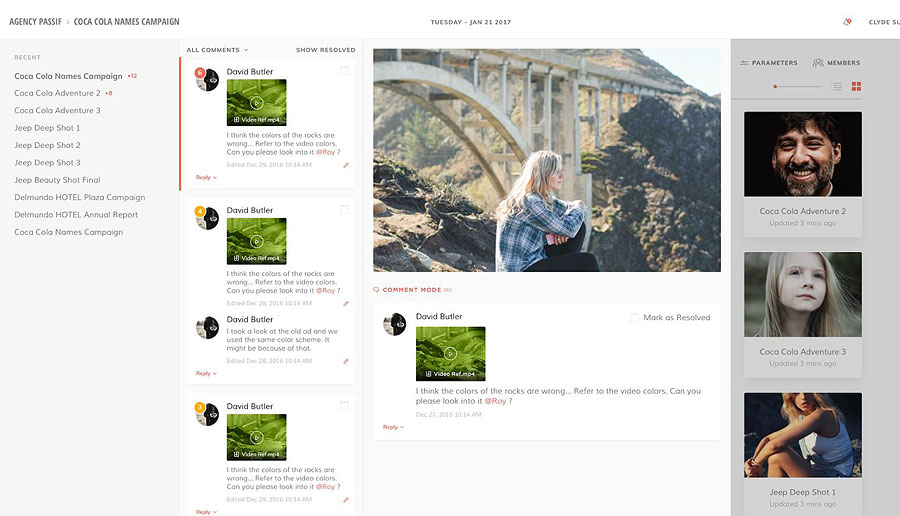Screen dimensions: 900x516
Task: Click @Roy mention in comment 6
Action: [325, 152]
